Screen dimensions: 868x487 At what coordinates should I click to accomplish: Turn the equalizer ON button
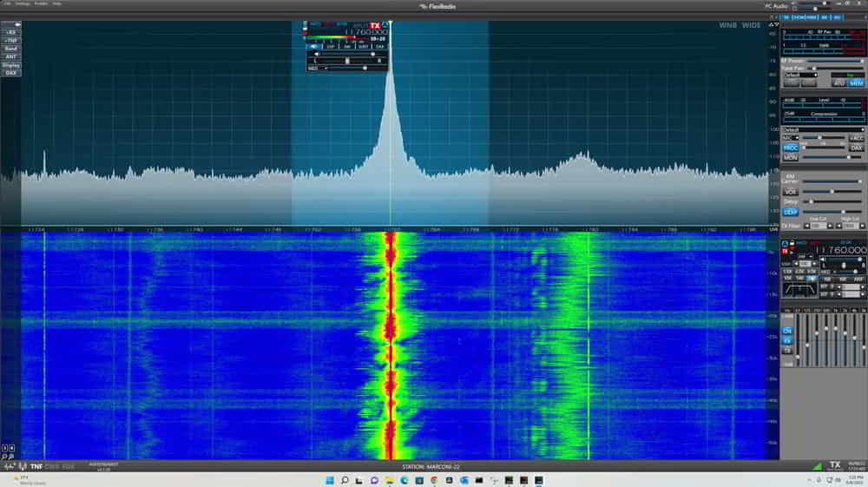click(x=787, y=331)
